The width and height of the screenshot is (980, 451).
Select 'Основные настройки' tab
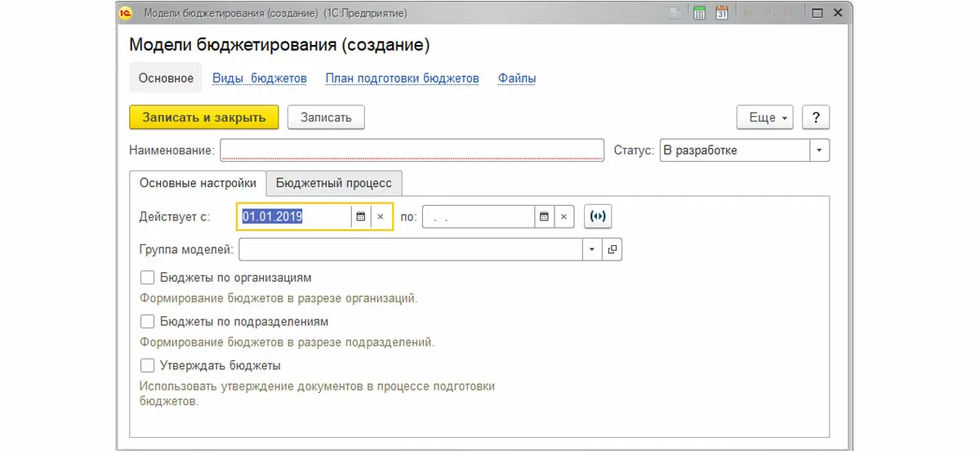(x=198, y=183)
